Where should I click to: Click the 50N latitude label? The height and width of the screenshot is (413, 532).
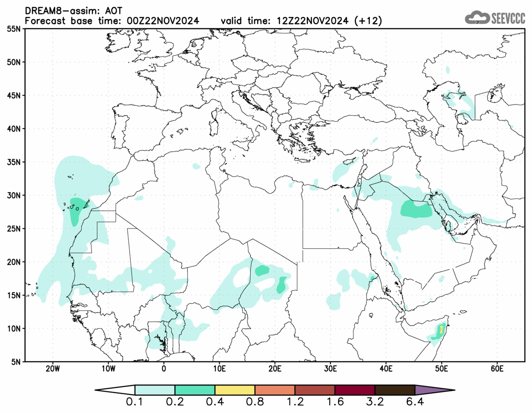tap(14, 63)
